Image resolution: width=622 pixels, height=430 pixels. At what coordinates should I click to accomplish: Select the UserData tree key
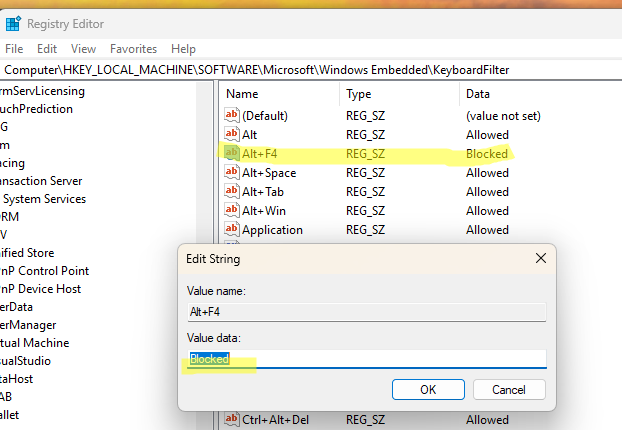coord(16,307)
